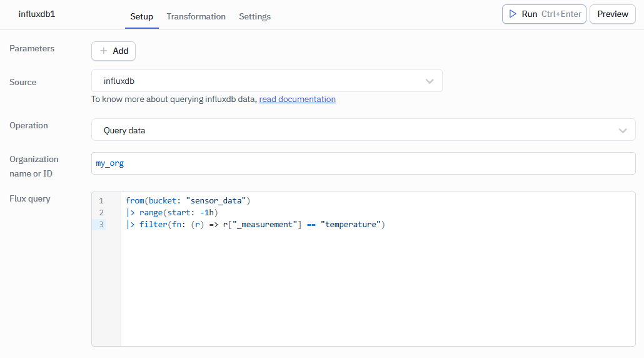Click the influxdb1 query name
Image resolution: width=644 pixels, height=358 pixels.
37,14
